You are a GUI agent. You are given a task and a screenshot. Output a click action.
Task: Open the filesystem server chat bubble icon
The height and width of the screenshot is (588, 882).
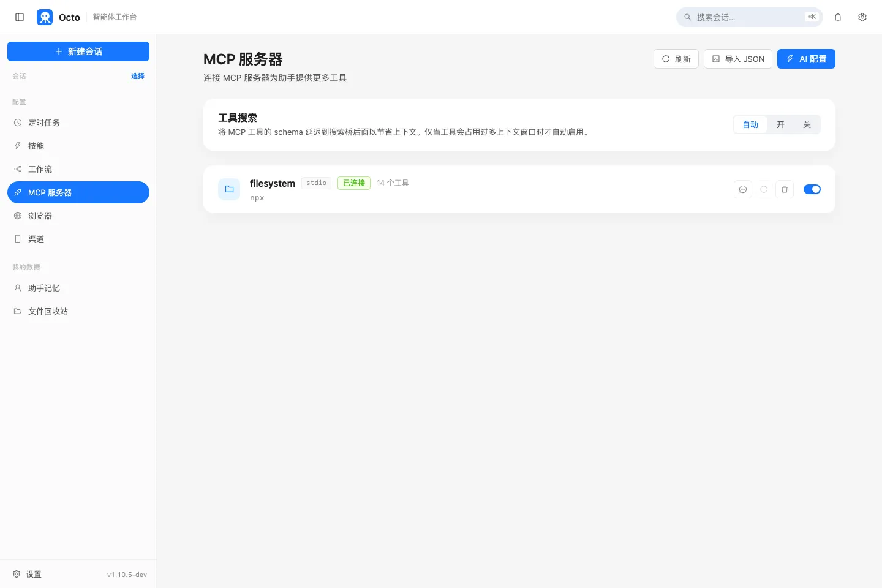click(743, 189)
